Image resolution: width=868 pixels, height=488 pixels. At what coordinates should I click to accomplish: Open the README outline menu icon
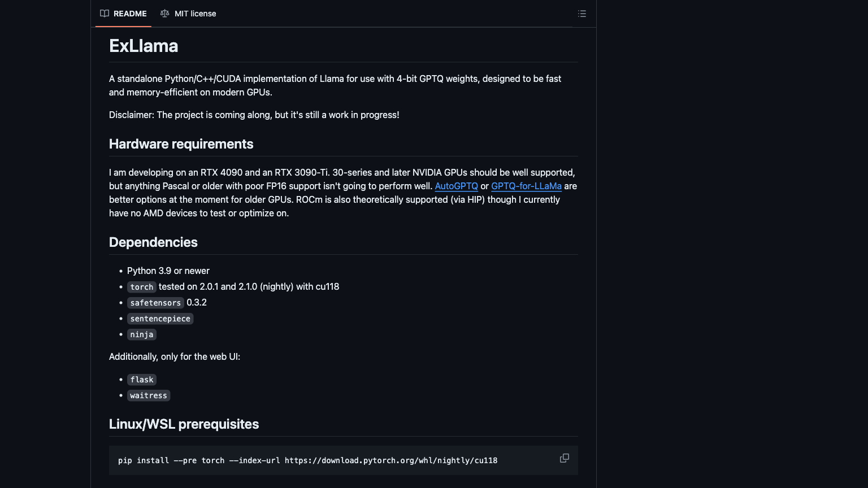[581, 14]
